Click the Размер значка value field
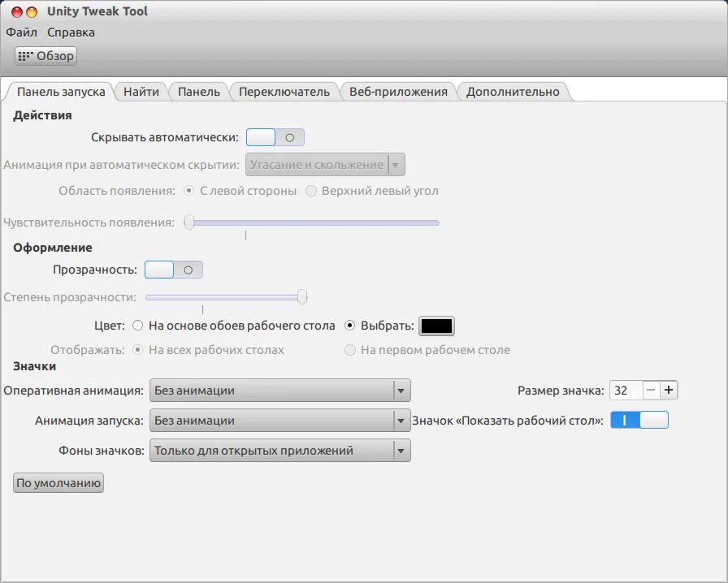Image resolution: width=728 pixels, height=583 pixels. click(x=626, y=390)
